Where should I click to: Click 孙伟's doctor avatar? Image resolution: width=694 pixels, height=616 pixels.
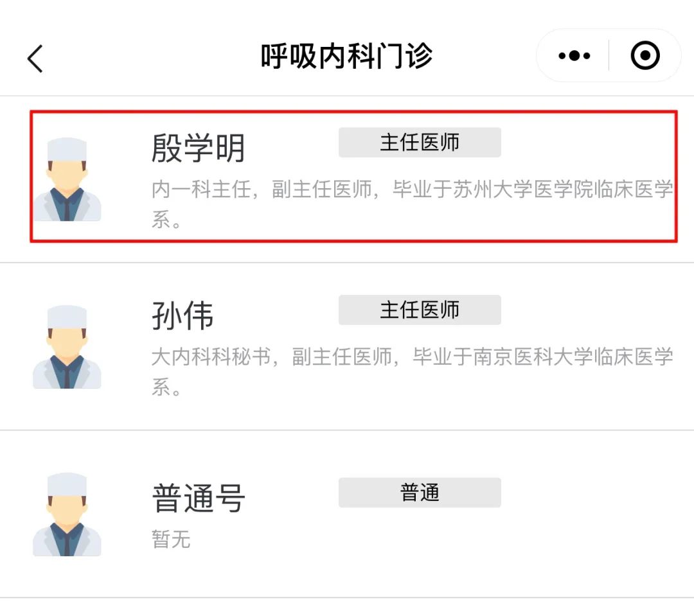tap(67, 347)
